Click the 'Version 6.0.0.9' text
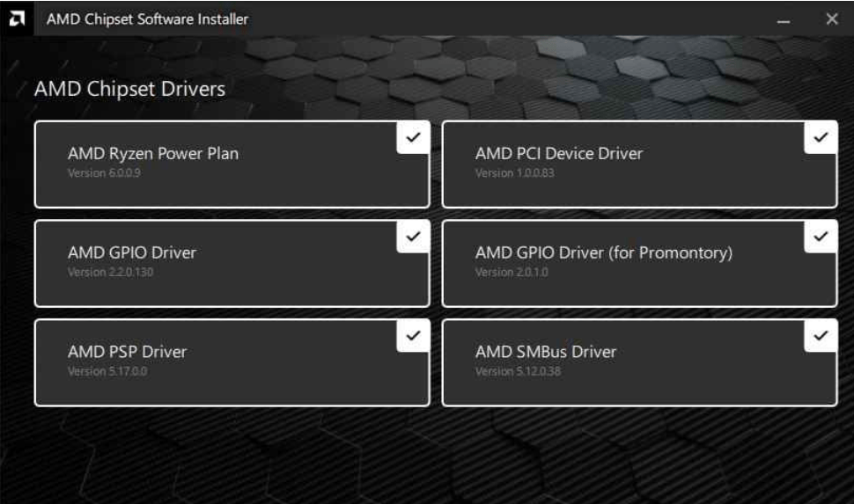 click(104, 173)
